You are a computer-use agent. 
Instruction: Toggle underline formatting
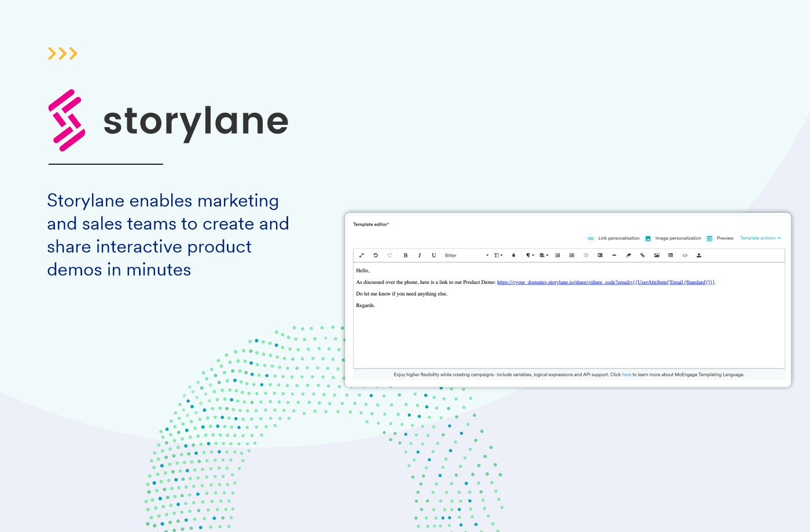pos(434,255)
